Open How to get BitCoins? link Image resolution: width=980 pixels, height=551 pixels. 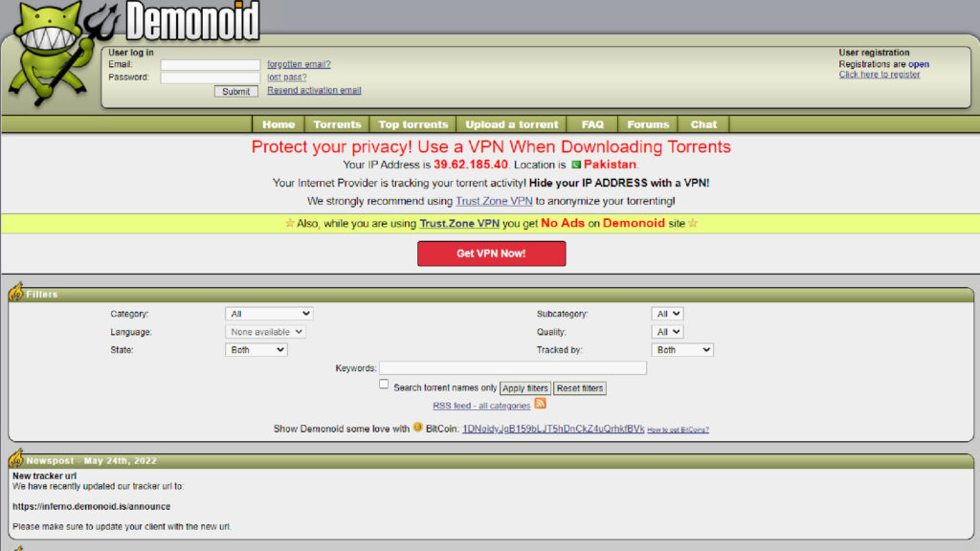click(679, 430)
